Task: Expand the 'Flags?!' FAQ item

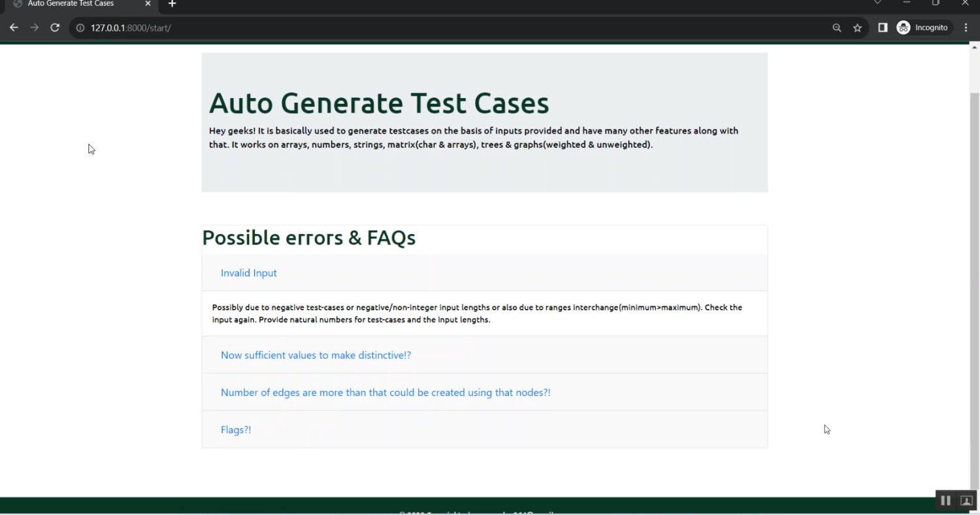Action: tap(236, 429)
